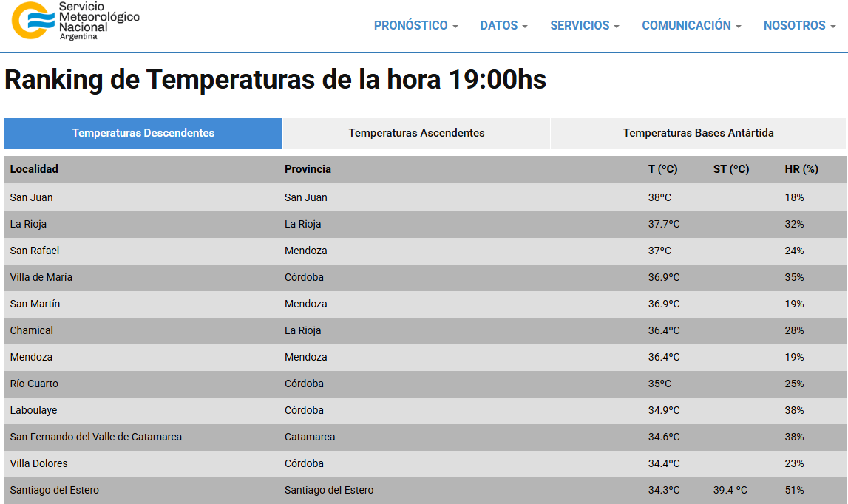This screenshot has height=504, width=848.
Task: Click the Ranking de Temperaturas page heading
Action: click(275, 80)
